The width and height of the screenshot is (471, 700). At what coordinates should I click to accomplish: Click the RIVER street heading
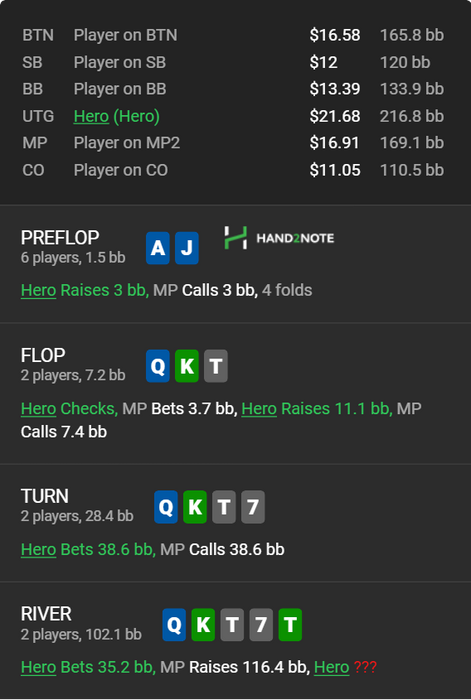[x=46, y=614]
